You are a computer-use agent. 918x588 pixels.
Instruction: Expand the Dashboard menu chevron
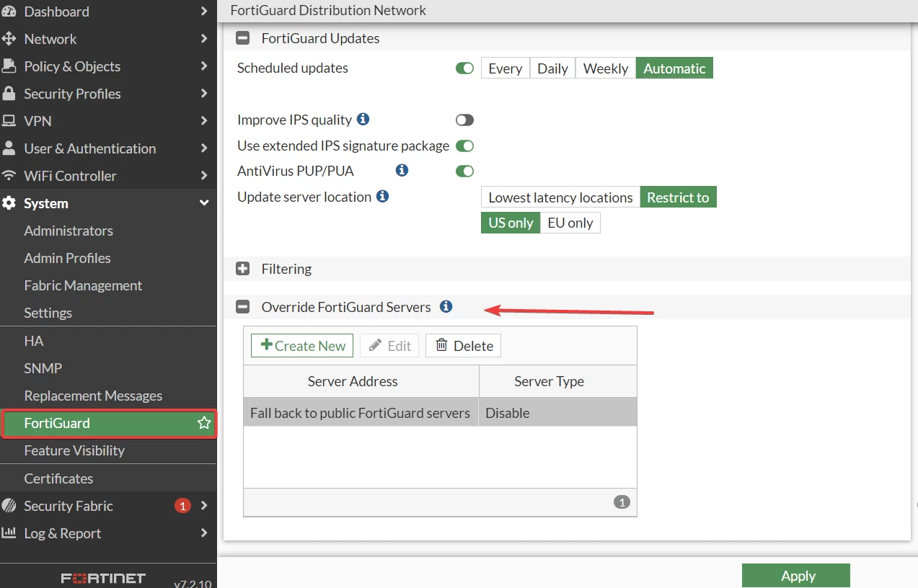click(205, 12)
